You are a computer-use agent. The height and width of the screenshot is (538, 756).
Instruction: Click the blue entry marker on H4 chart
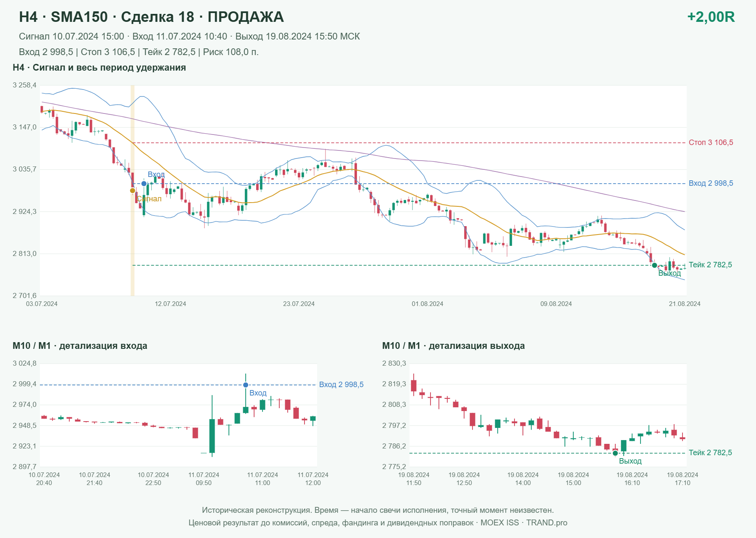click(x=144, y=184)
